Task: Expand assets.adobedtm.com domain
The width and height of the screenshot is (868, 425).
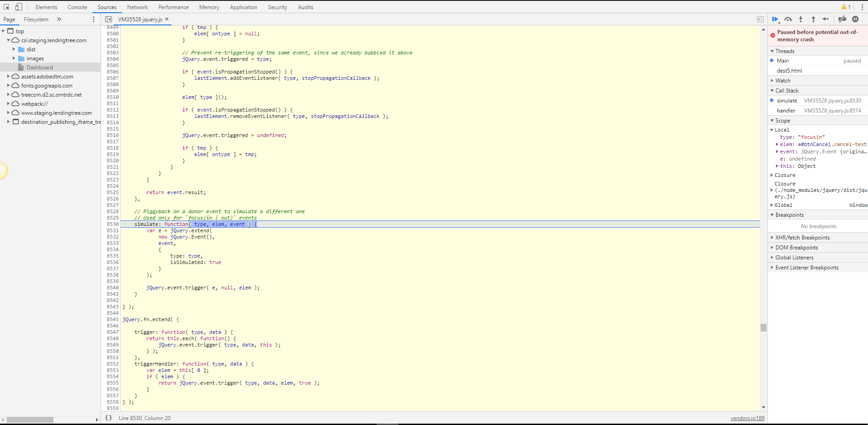Action: point(9,76)
